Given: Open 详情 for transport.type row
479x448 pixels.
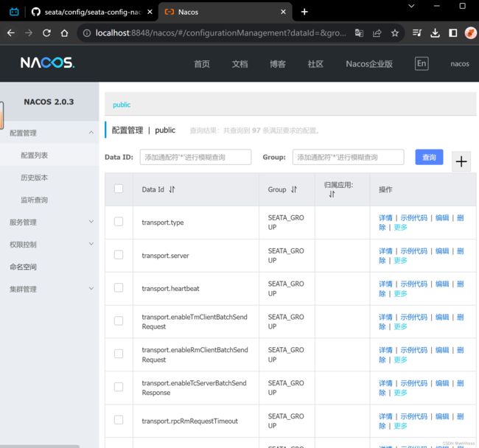Looking at the screenshot, I should 385,218.
